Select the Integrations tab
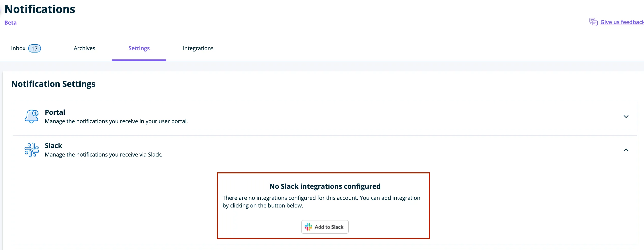Screen dimensions: 644x250 pos(198,48)
